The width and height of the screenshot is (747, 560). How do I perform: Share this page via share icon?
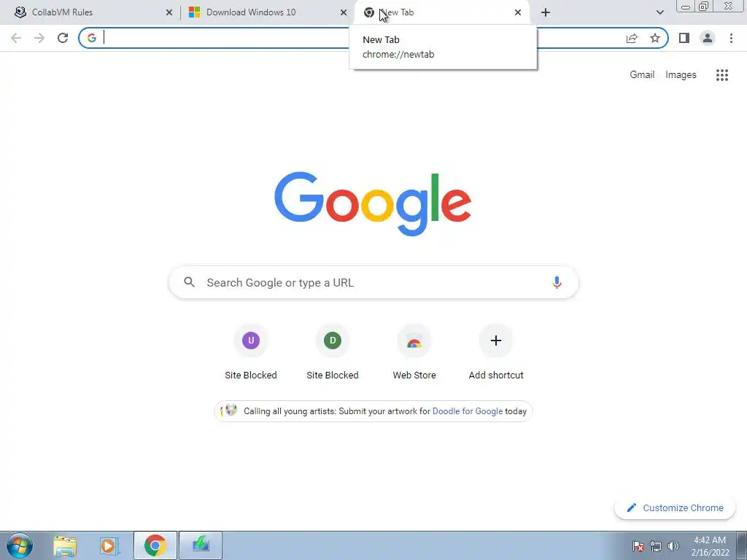click(632, 38)
